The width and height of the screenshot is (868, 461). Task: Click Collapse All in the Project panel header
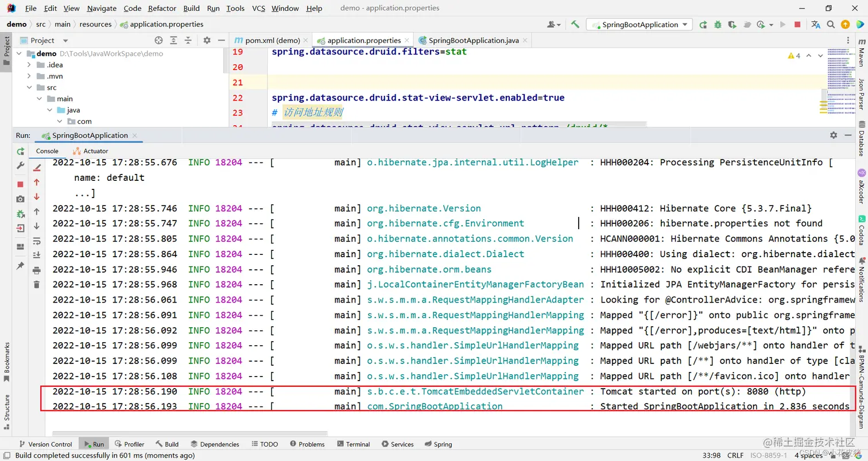189,40
